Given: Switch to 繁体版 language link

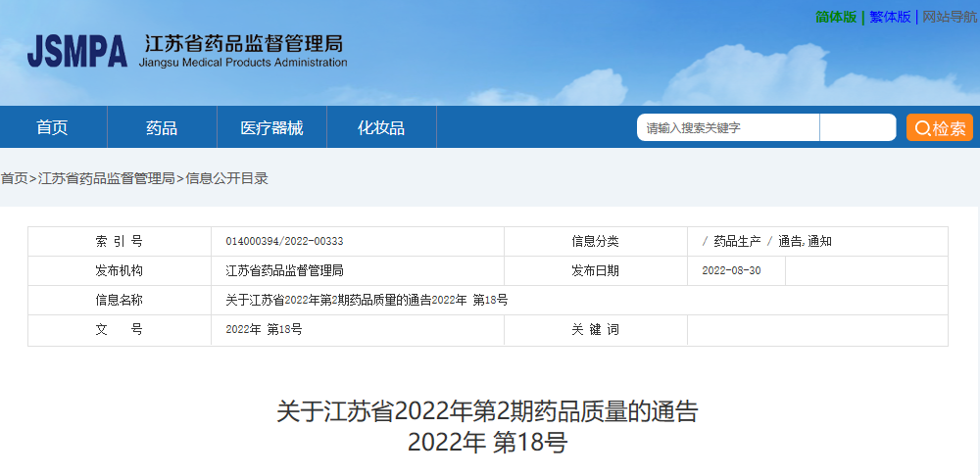Looking at the screenshot, I should [x=890, y=17].
